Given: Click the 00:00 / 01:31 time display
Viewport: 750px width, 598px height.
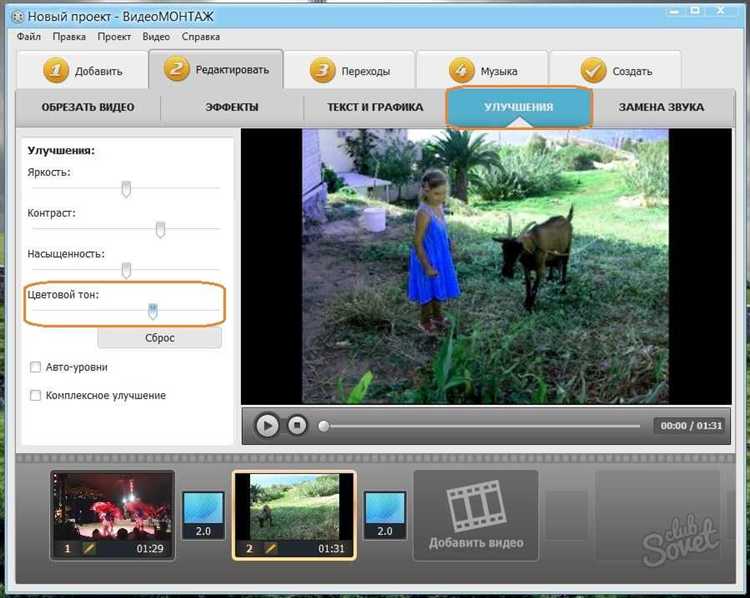Looking at the screenshot, I should coord(691,425).
